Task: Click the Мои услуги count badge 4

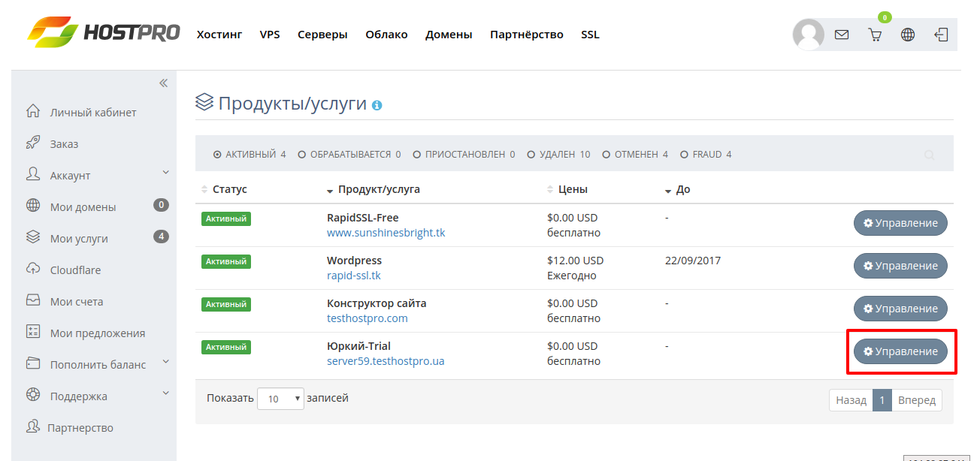Action: click(x=161, y=237)
